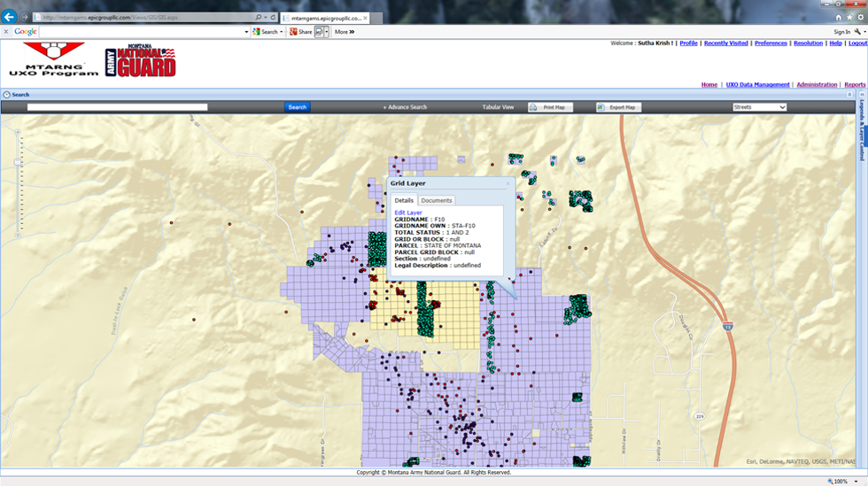Click the Print Map button
The image size is (868, 487).
point(551,107)
